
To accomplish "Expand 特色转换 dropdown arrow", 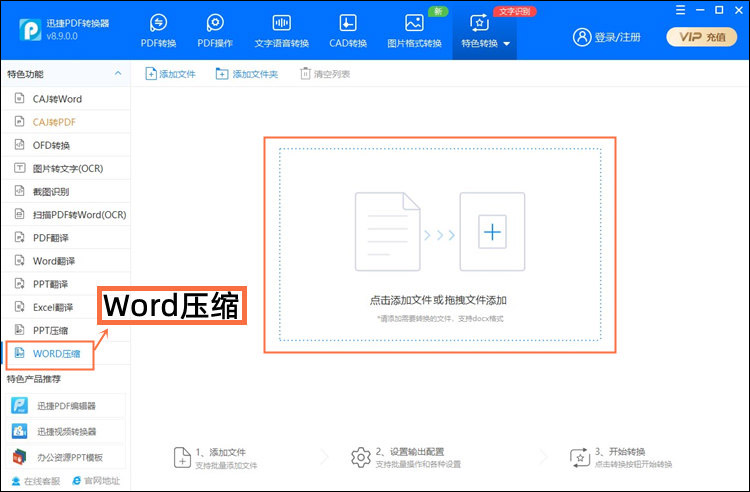I will click(507, 44).
